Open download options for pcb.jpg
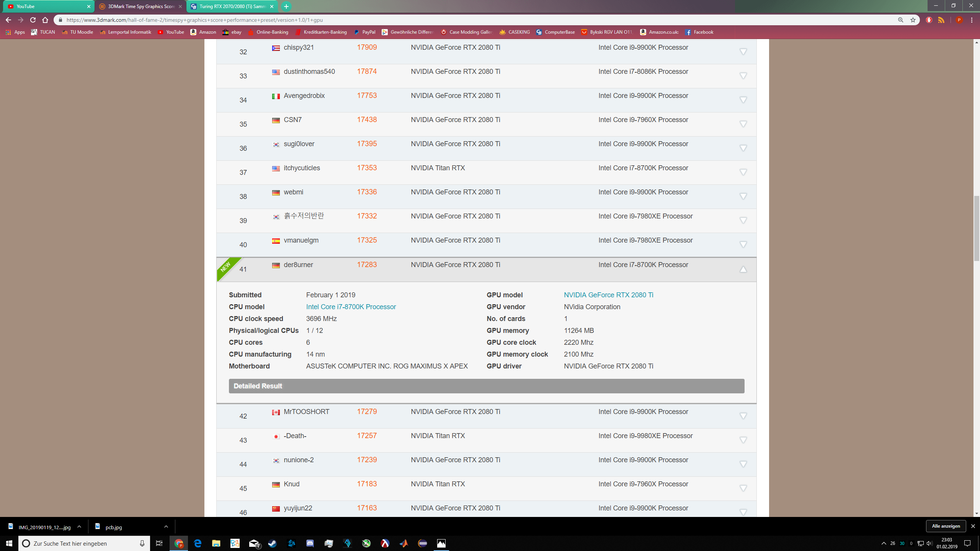The image size is (980, 551). (x=166, y=527)
